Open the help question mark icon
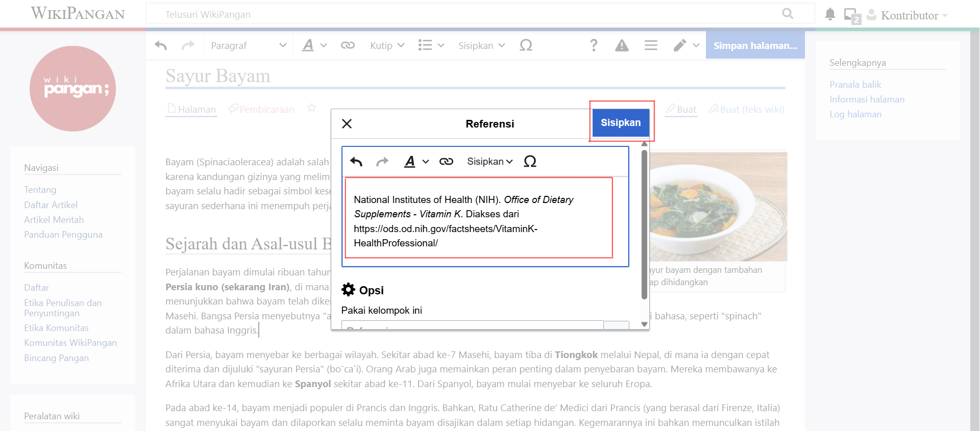This screenshot has height=431, width=980. point(593,45)
